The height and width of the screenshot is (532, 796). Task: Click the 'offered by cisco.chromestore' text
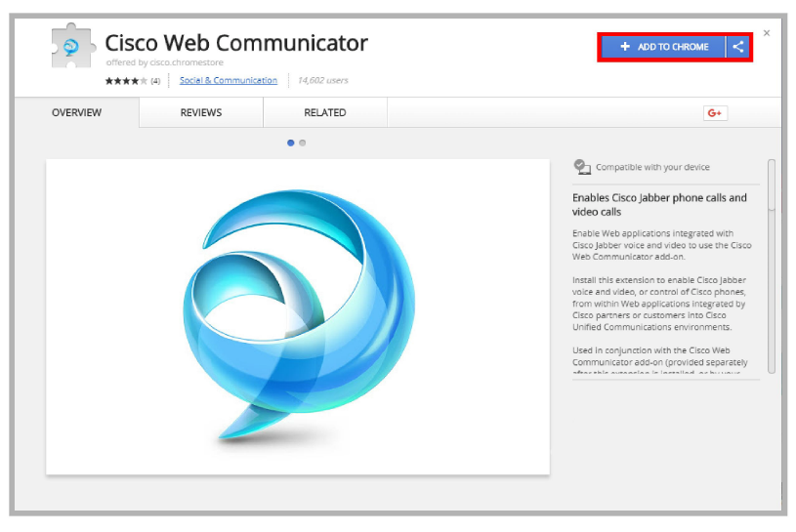tap(164, 62)
